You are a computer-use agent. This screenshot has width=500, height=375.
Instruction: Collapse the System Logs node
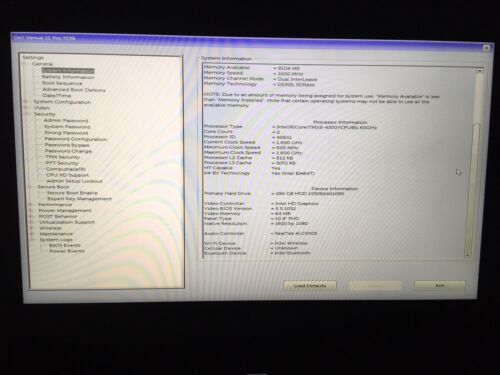(32, 240)
